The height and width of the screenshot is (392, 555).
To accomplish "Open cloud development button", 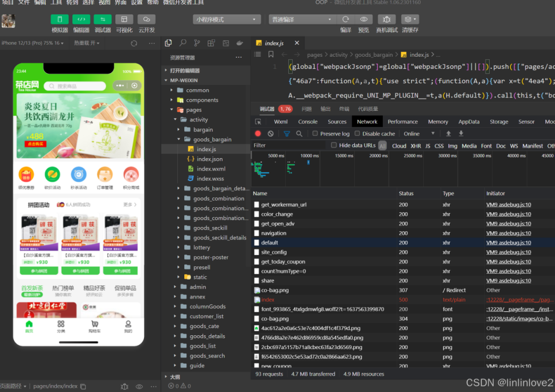I will 147,20.
